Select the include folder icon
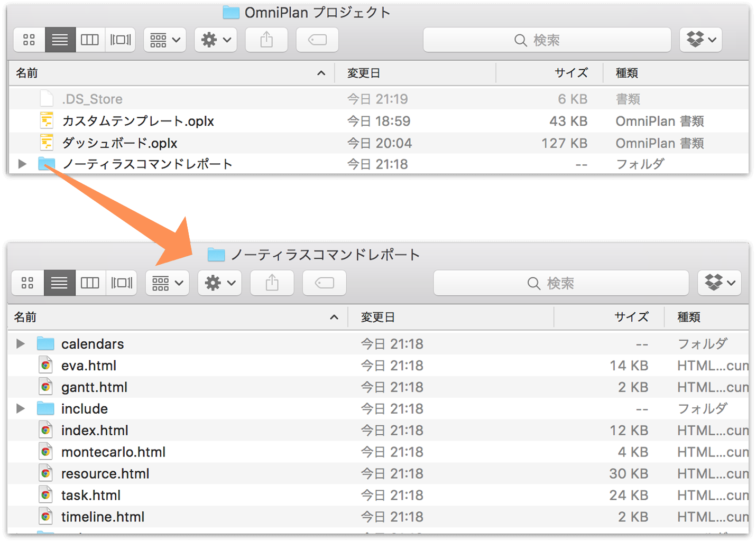Screen dimensions: 756x542 (45, 408)
